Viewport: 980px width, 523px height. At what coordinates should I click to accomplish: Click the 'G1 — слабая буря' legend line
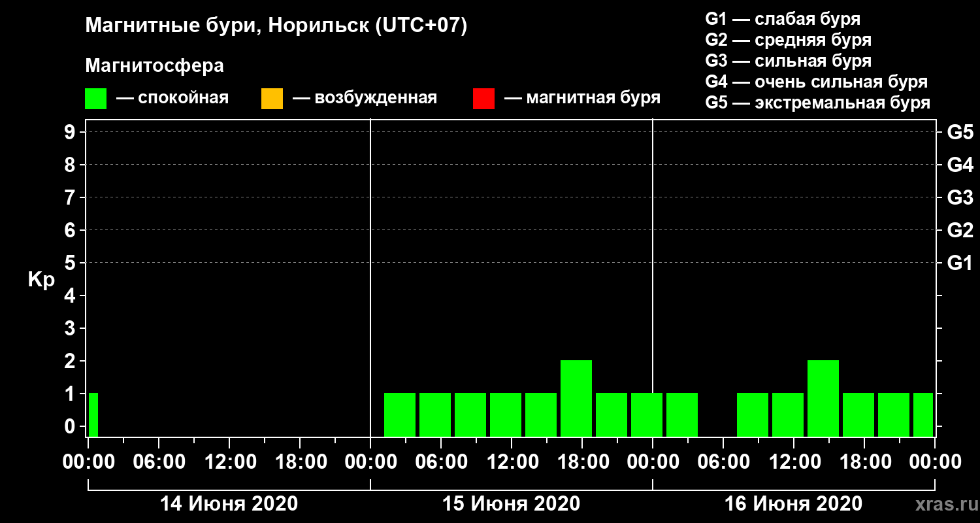coord(783,19)
